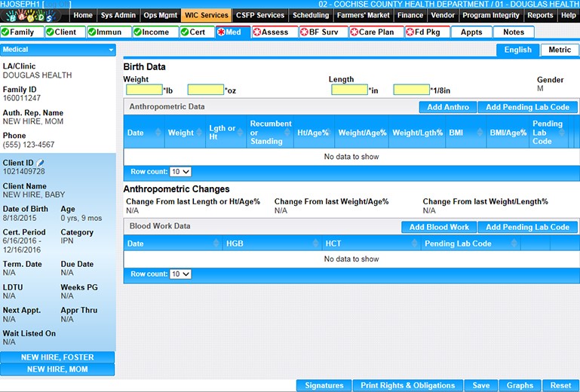Viewport: 580px width, 392px height.
Task: Click sort arrows on HGB column
Action: [x=315, y=244]
